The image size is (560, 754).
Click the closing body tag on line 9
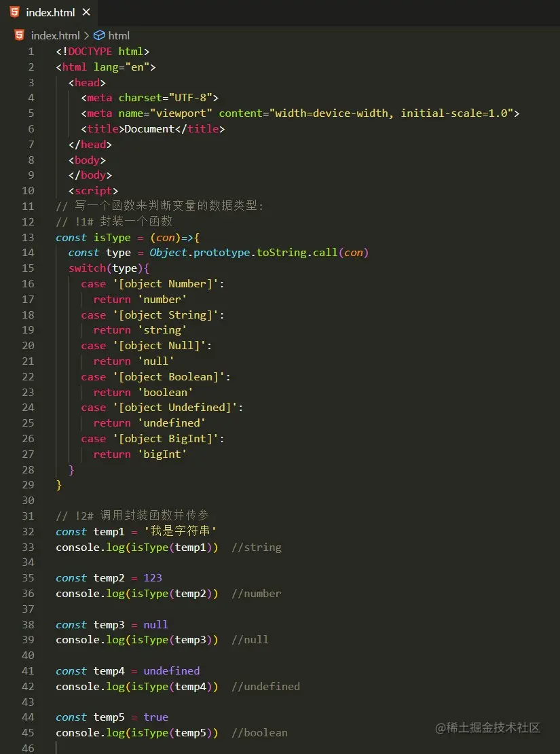click(x=90, y=175)
